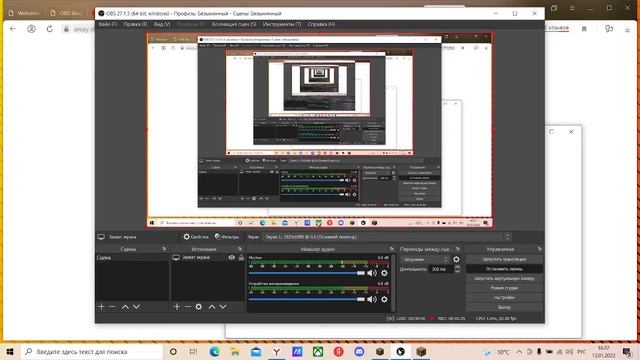Expand hidden system tray icons chevron
The height and width of the screenshot is (360, 640).
(519, 351)
